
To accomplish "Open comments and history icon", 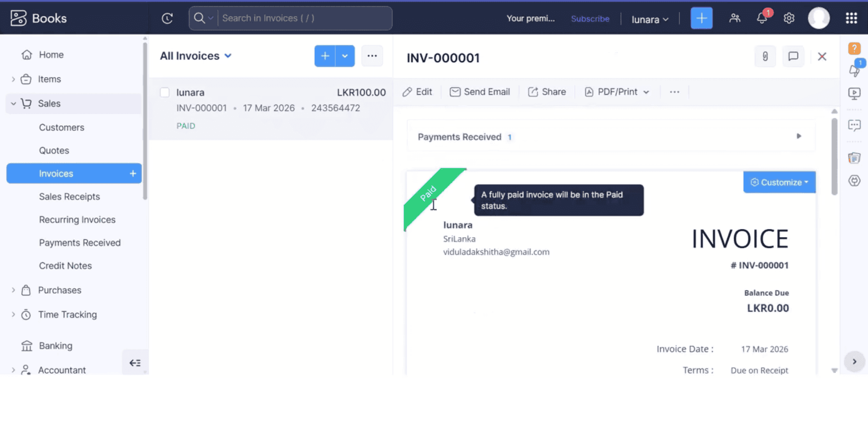I will (793, 56).
